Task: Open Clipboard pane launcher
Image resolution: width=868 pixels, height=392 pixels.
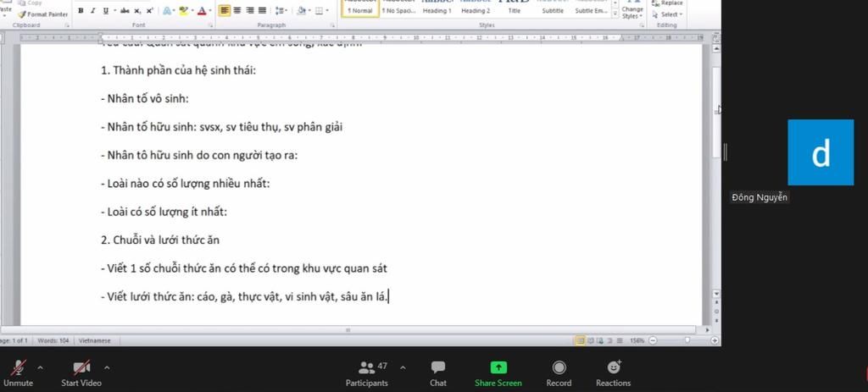Action: [67, 26]
